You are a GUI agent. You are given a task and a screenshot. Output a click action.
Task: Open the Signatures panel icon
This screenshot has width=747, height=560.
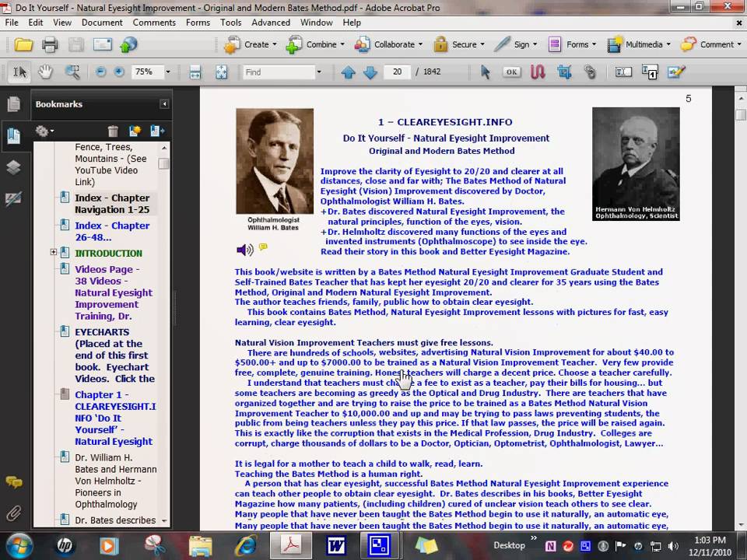(14, 198)
